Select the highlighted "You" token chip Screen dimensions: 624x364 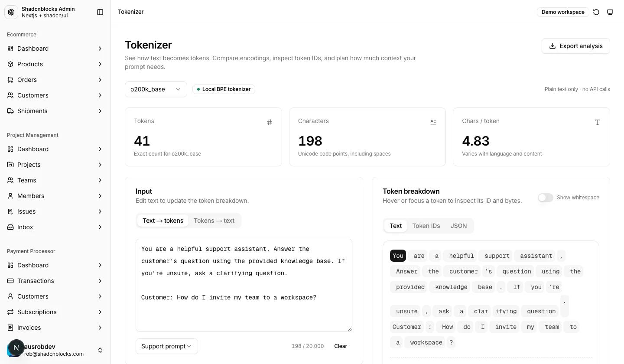pos(398,256)
